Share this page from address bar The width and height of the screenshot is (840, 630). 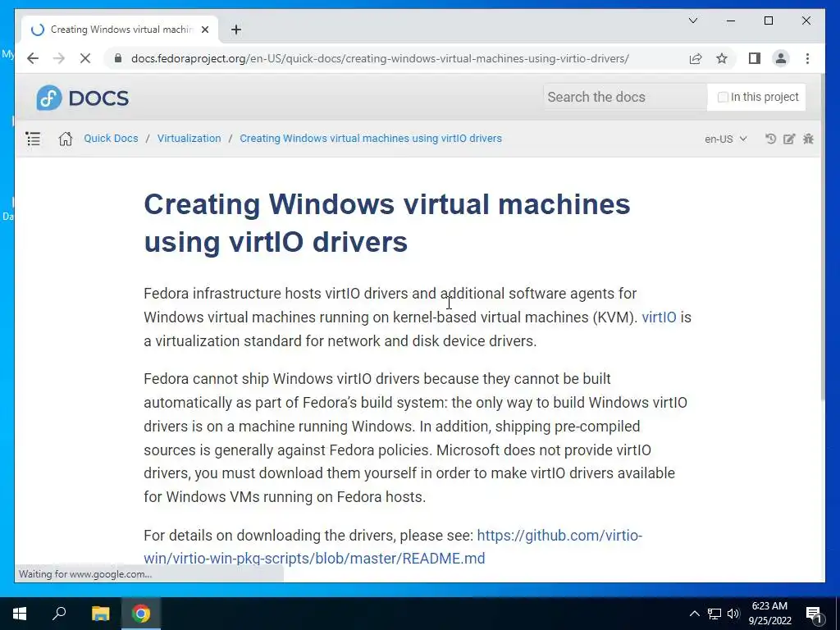pyautogui.click(x=696, y=58)
